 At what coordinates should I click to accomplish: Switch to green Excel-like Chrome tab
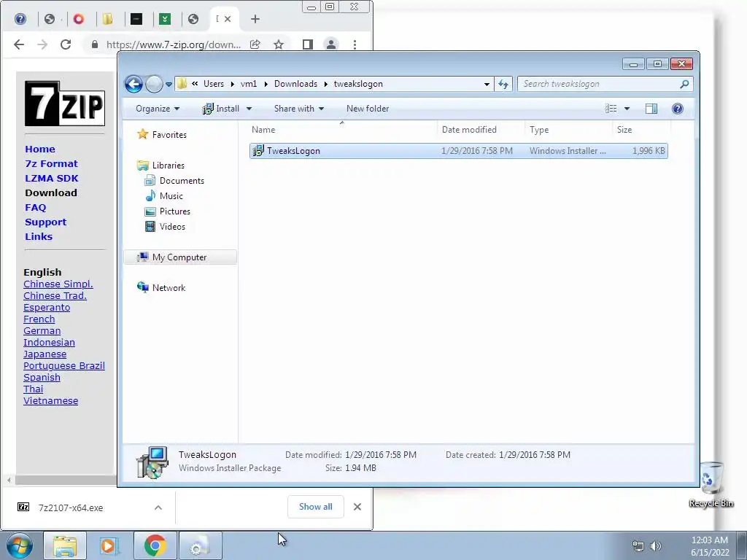[x=165, y=19]
